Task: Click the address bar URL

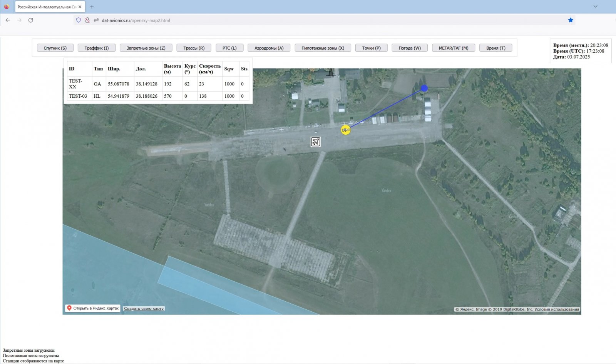Action: point(136,20)
